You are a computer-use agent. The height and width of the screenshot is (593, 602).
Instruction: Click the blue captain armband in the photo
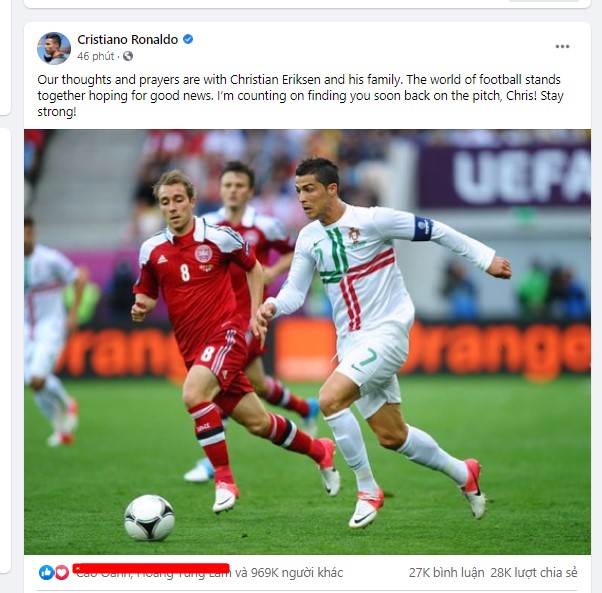click(x=422, y=228)
